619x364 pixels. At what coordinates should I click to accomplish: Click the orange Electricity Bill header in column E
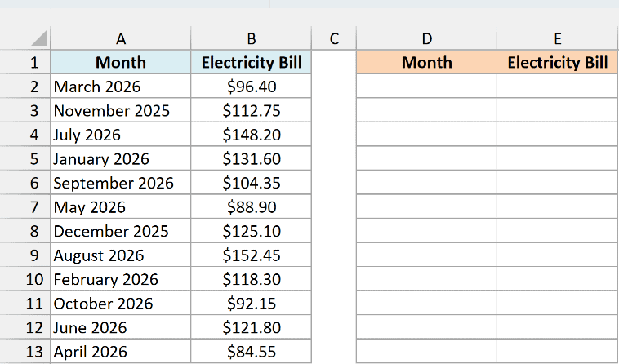point(558,62)
